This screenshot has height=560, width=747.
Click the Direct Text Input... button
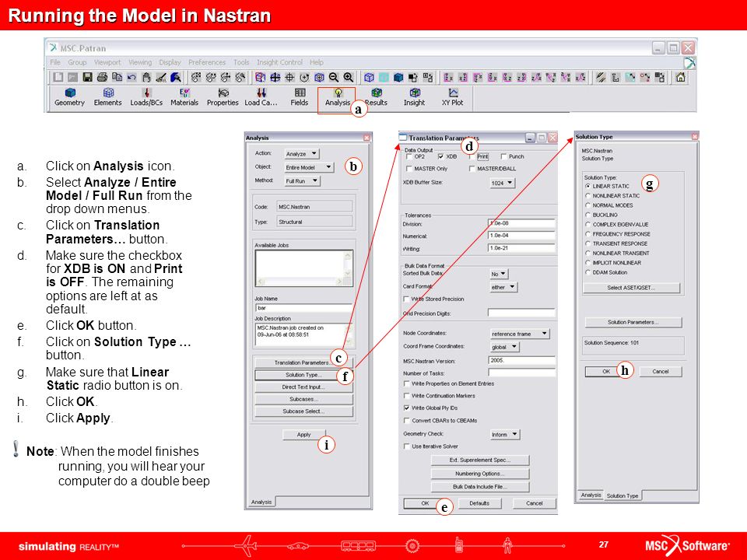pos(303,387)
